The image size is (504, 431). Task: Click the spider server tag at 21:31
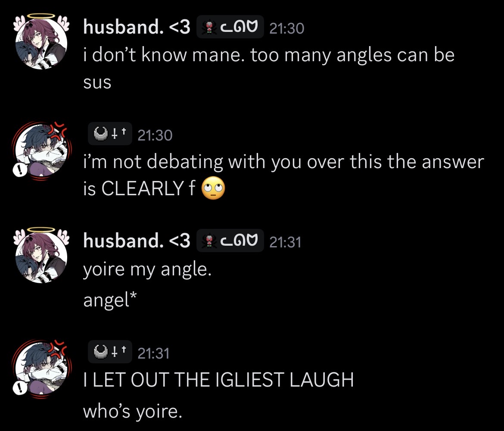[x=230, y=241]
